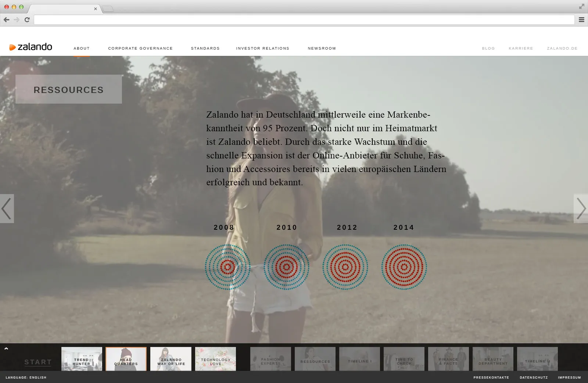The image size is (588, 383).
Task: Click the paragraph about Zalando Markenbekanntheit
Action: (x=326, y=148)
